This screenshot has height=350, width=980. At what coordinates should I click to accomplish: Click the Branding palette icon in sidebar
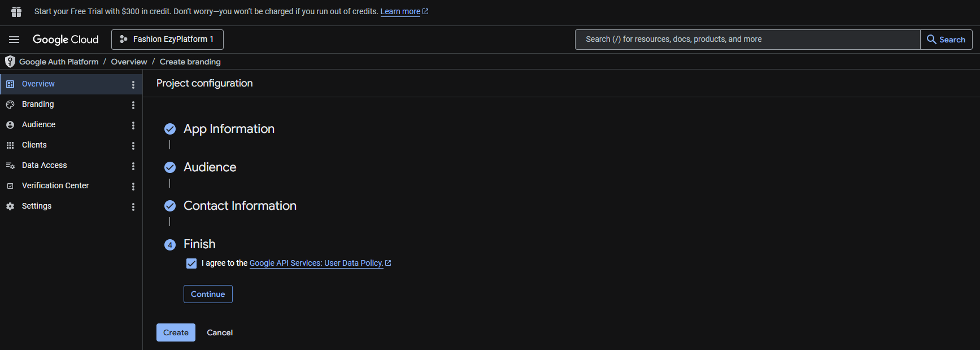(10, 105)
